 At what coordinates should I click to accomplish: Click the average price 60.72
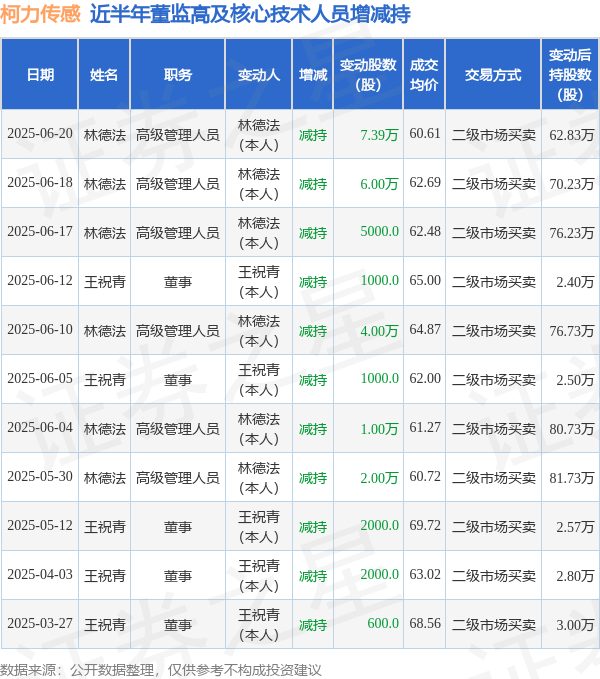425,476
